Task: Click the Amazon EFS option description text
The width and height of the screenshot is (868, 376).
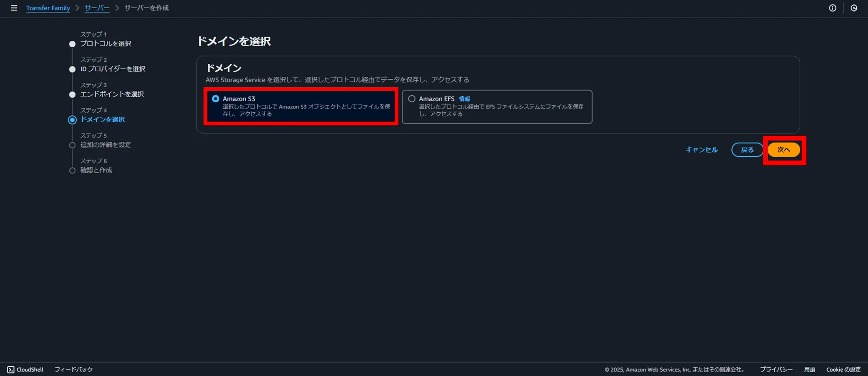Action: point(501,110)
